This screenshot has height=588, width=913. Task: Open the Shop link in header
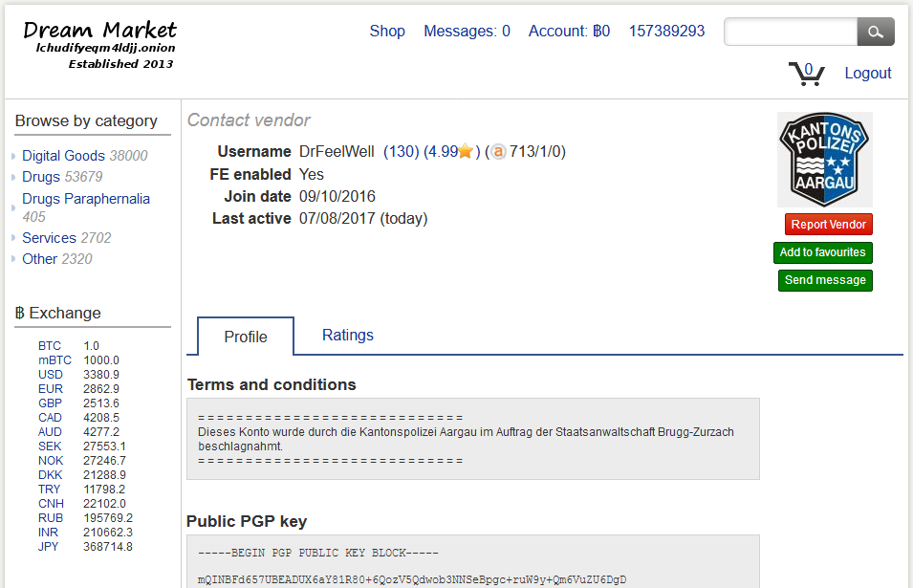click(387, 31)
